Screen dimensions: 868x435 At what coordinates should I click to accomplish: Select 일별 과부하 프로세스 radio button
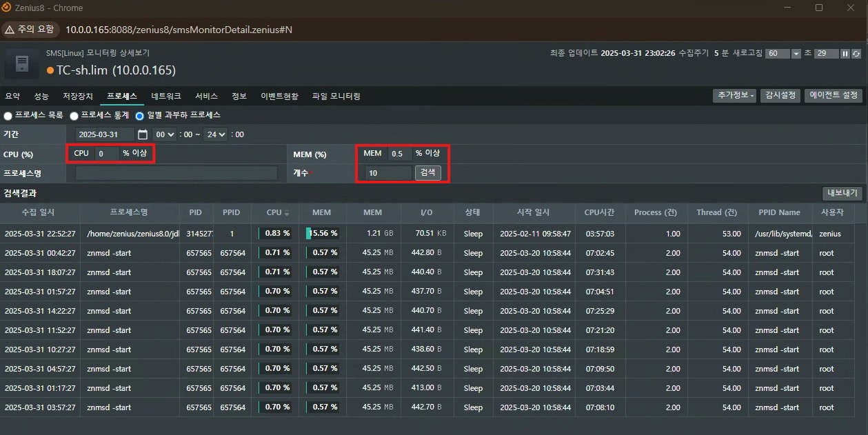[139, 116]
